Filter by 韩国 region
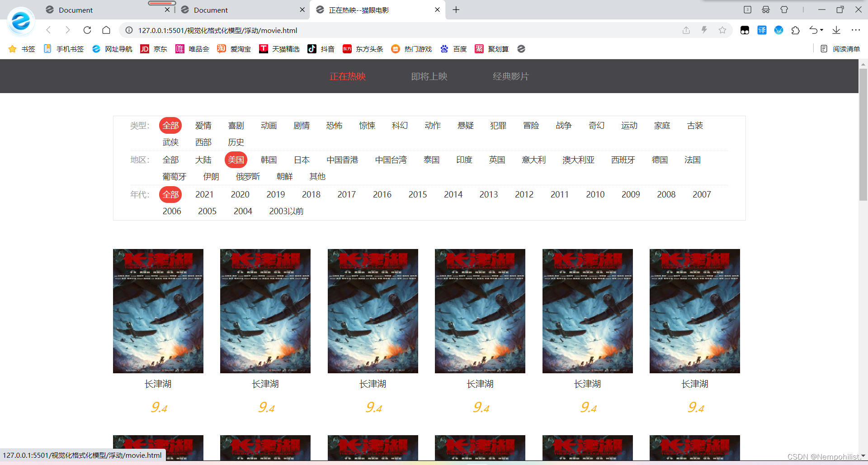The image size is (868, 465). coord(269,160)
